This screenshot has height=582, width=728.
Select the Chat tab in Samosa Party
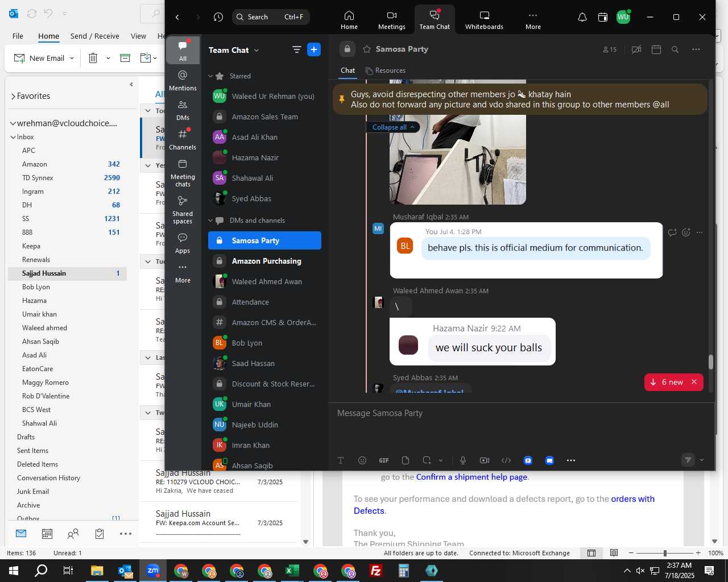click(348, 70)
